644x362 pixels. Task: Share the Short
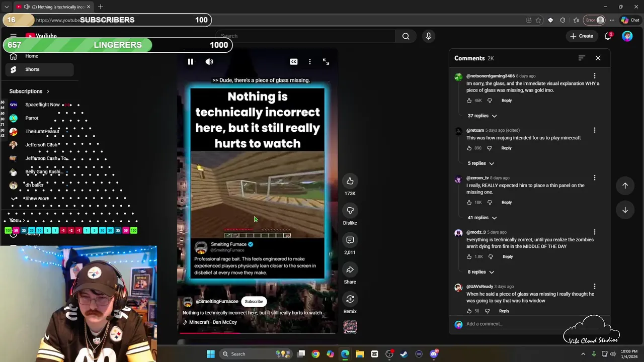[x=350, y=270]
